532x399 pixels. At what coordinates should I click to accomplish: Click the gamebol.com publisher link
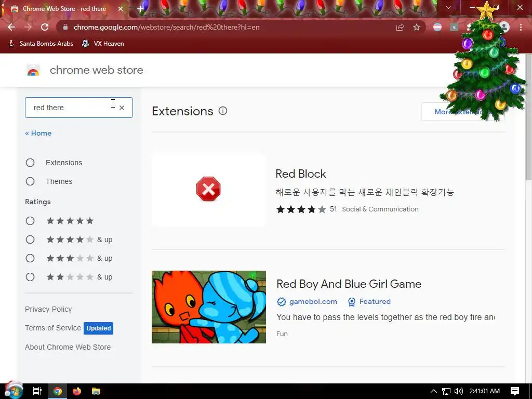[313, 301]
